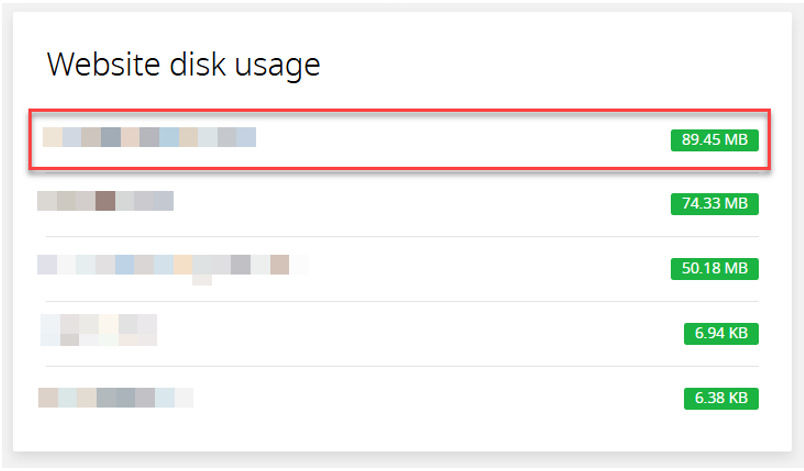Select the blurred website link for 6.38 KB
Viewport: 804px width, 471px height.
pyautogui.click(x=115, y=398)
